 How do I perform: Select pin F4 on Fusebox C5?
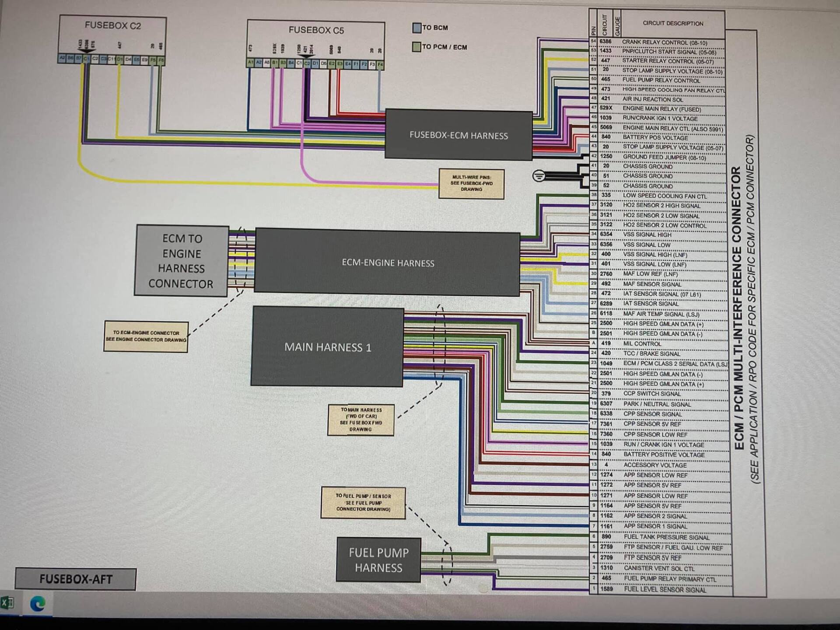pyautogui.click(x=380, y=64)
